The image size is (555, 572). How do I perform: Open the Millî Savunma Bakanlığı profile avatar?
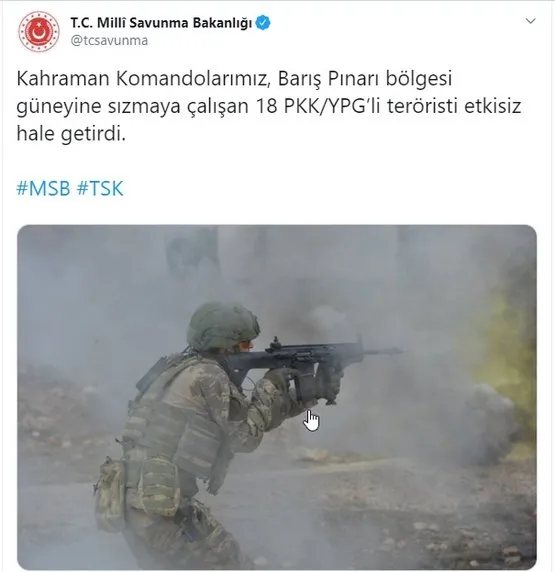[39, 31]
